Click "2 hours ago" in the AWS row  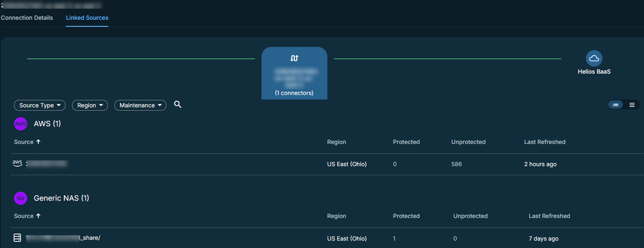[x=540, y=164]
